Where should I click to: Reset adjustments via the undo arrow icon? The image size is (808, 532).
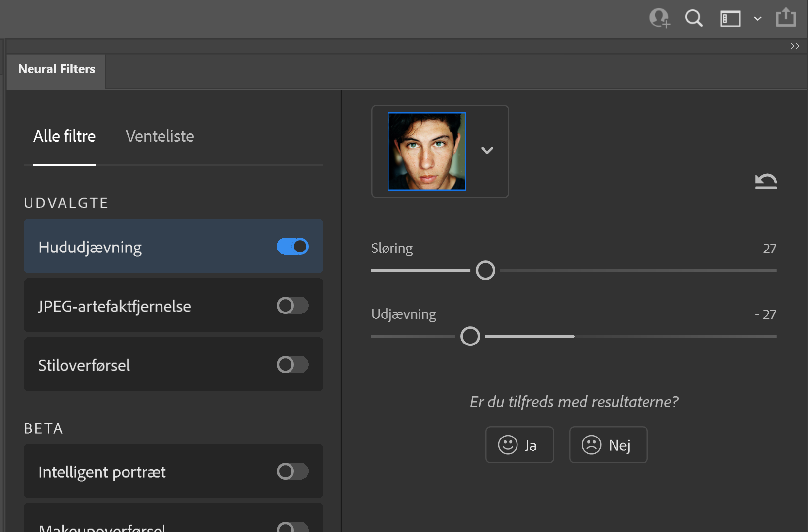(766, 181)
